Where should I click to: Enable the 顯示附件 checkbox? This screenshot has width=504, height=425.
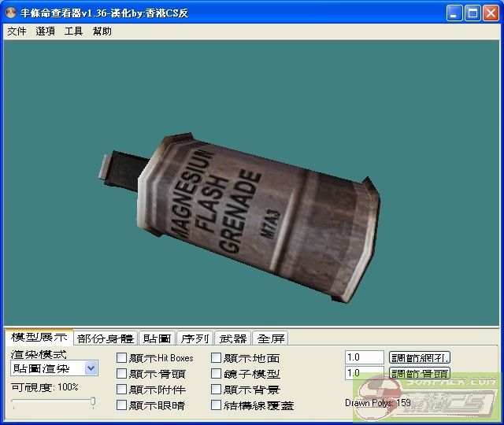pyautogui.click(x=121, y=389)
